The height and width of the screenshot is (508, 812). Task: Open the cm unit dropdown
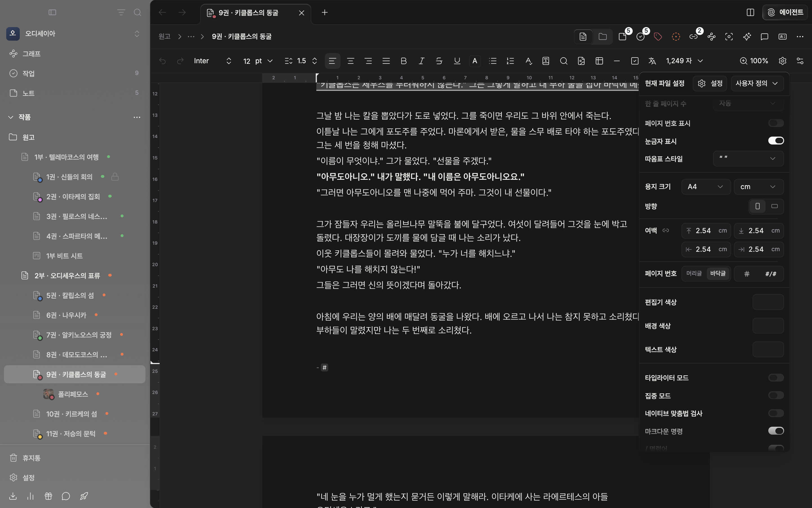click(x=759, y=187)
